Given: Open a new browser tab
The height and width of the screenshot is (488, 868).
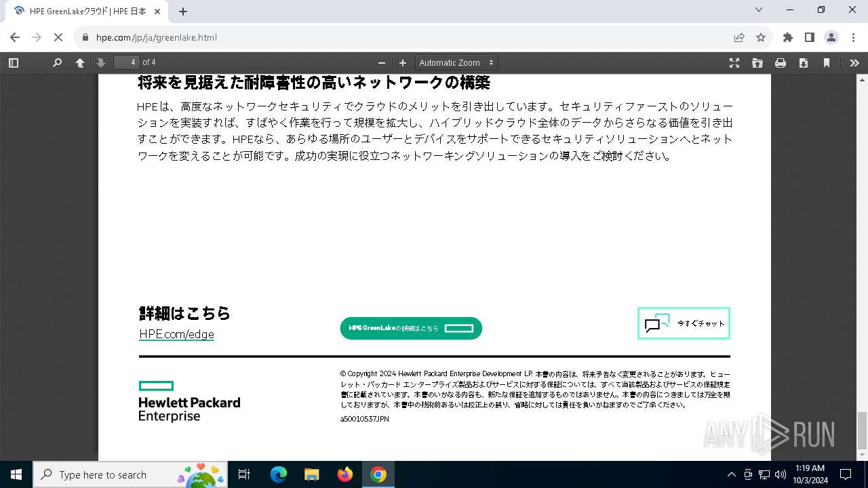Looking at the screenshot, I should [183, 12].
